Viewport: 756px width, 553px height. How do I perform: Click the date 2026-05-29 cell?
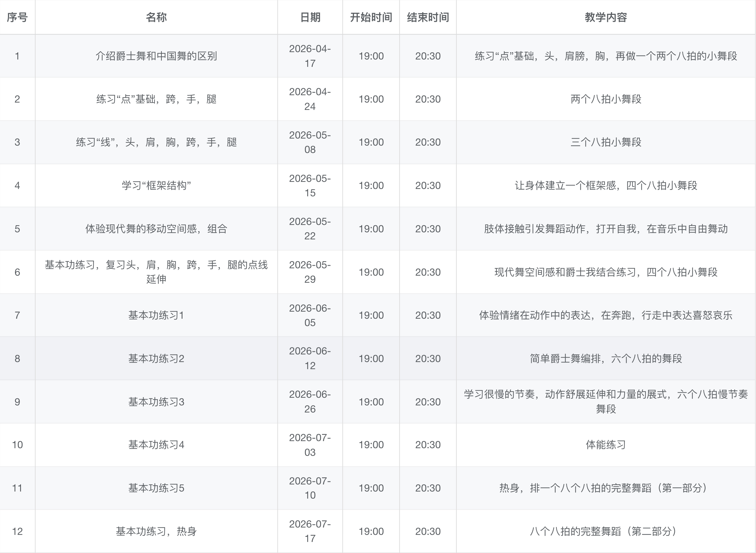310,272
